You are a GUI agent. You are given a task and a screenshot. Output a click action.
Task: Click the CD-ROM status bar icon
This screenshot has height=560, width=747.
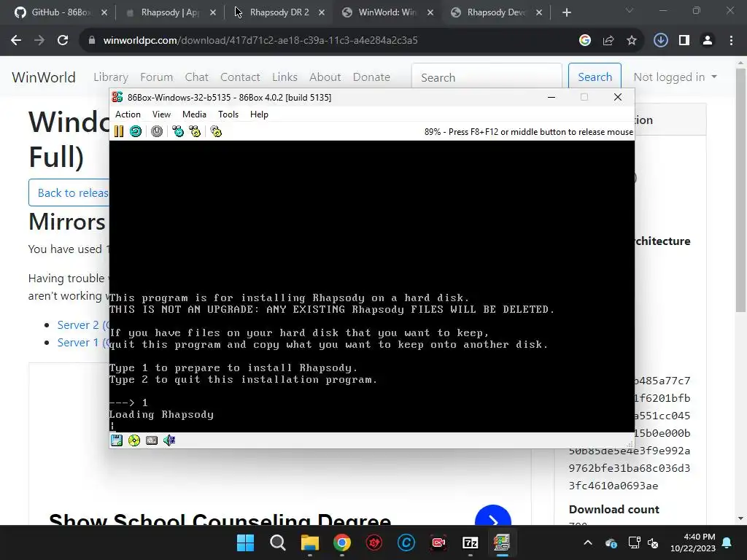coord(134,440)
